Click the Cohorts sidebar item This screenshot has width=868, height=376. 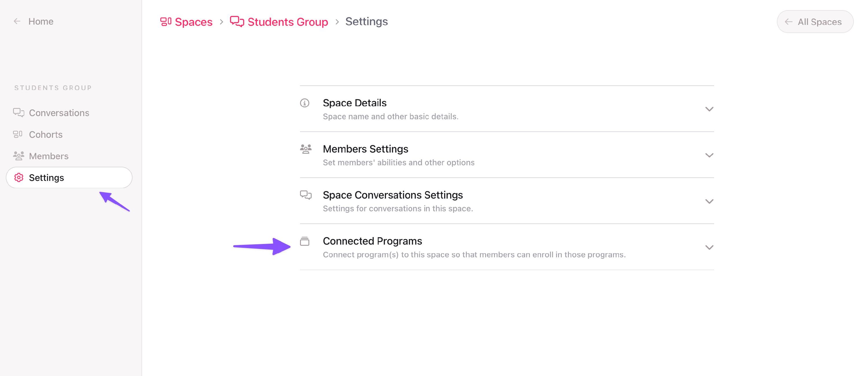[x=45, y=134]
